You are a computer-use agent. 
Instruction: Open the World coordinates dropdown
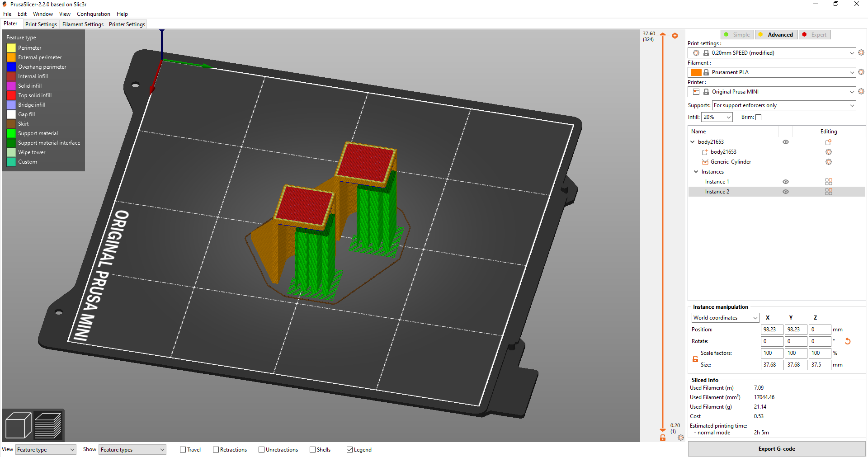click(x=725, y=318)
